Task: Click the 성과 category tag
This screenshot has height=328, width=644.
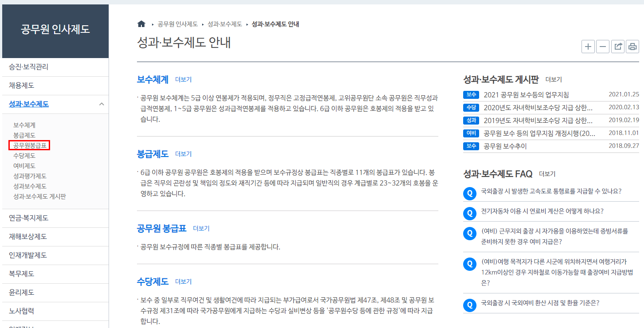Action: pos(471,121)
